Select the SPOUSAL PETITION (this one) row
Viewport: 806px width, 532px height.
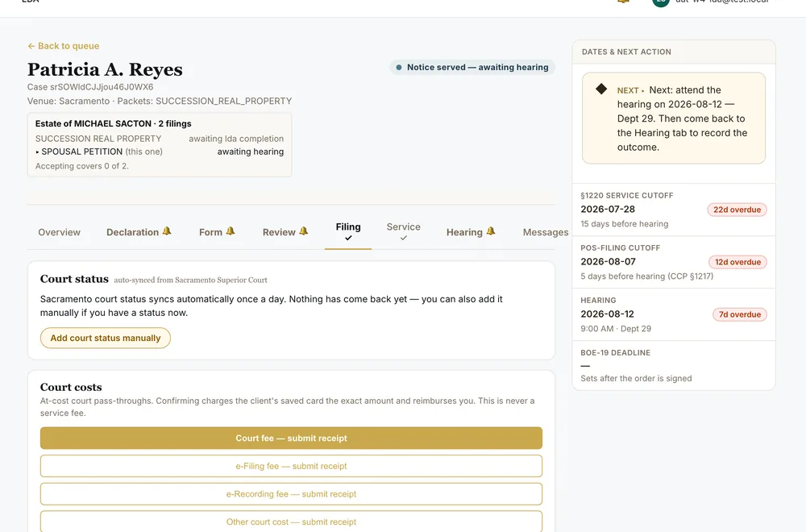(160, 152)
